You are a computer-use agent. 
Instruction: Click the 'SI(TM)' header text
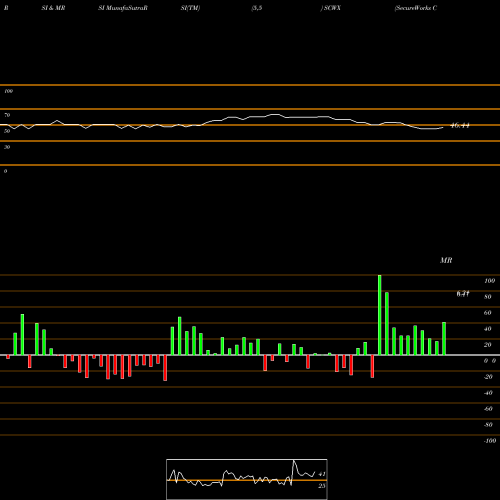[x=190, y=8]
